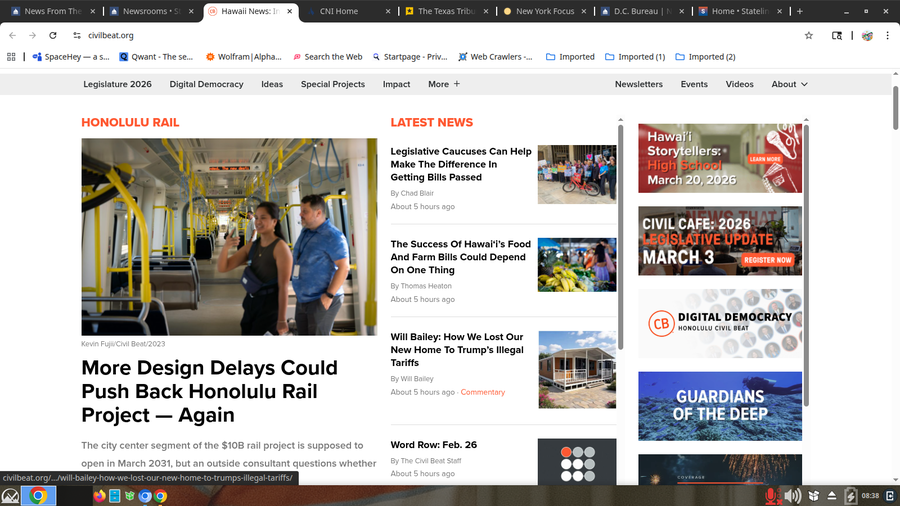Click the Wolfram|Alpha bookmark
This screenshot has height=506, width=900.
tap(245, 57)
